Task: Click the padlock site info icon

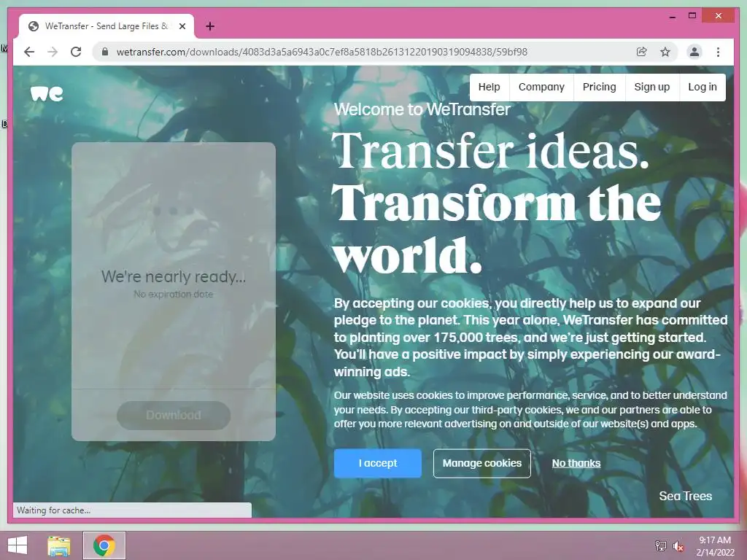Action: pos(105,52)
